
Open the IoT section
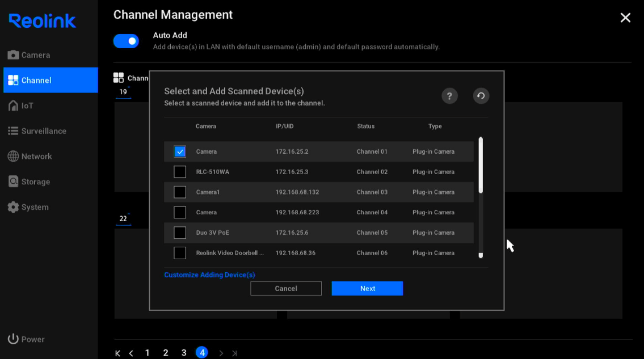(20, 105)
